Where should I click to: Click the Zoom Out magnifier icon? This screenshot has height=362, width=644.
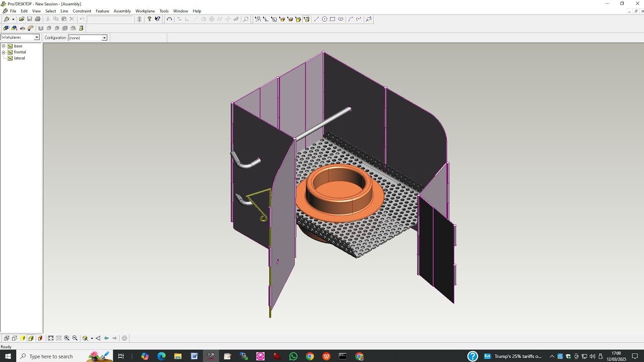(75, 338)
